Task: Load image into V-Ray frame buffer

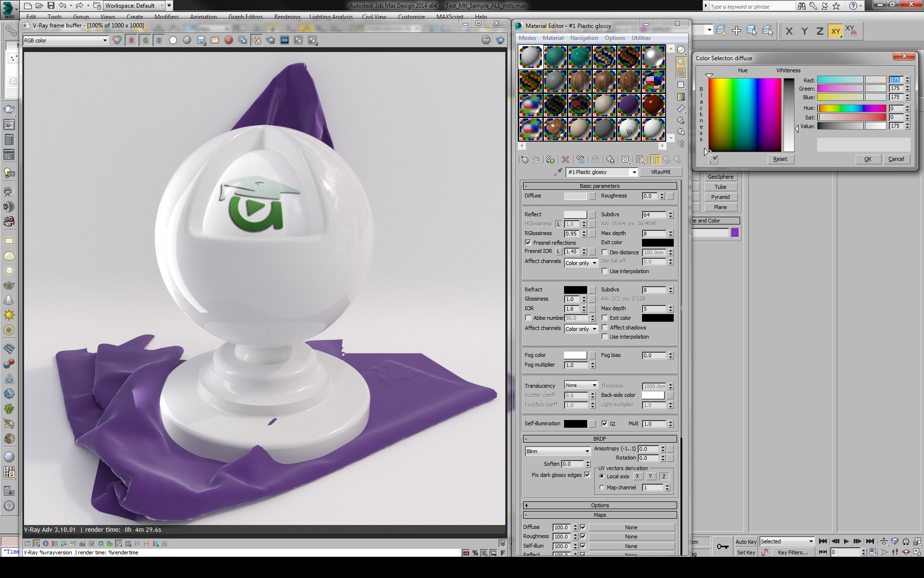Action: [215, 40]
